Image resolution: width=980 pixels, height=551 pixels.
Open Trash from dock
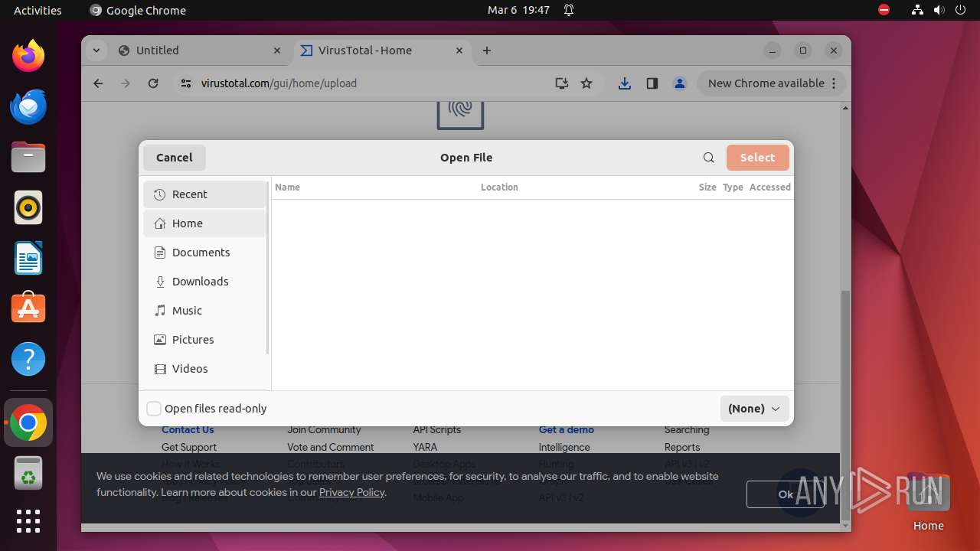pyautogui.click(x=28, y=473)
